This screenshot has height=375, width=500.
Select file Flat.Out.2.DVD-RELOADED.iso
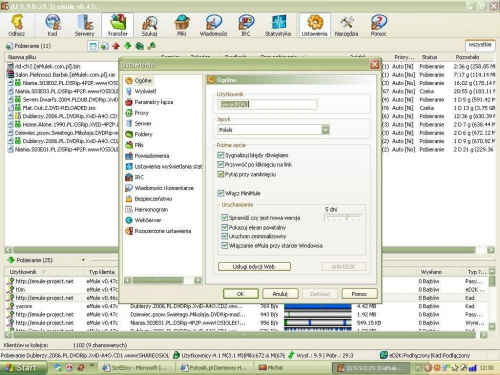point(59,108)
